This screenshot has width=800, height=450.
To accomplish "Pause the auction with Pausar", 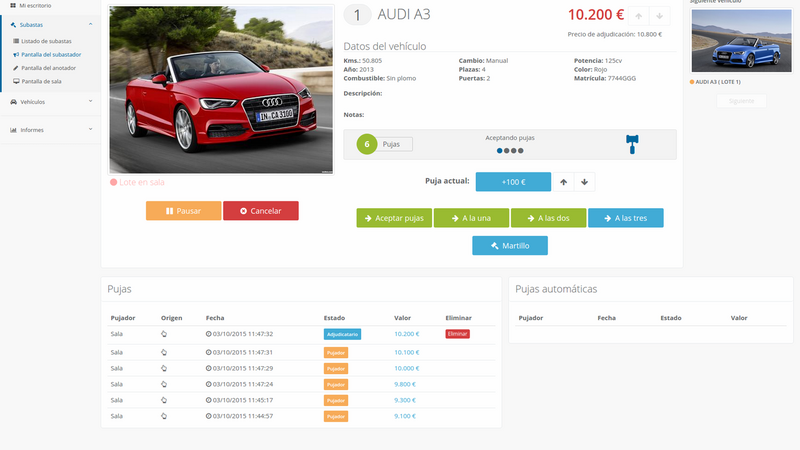I will (x=184, y=211).
